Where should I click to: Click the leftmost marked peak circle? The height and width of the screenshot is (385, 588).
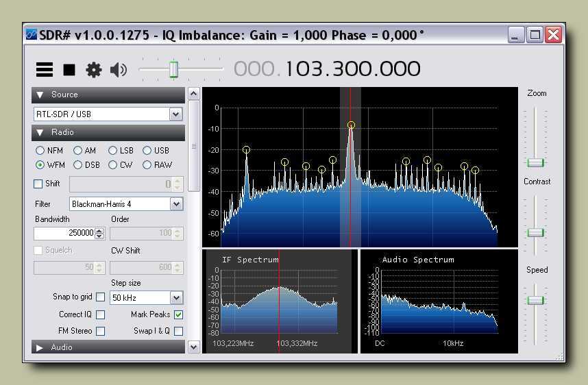(247, 150)
